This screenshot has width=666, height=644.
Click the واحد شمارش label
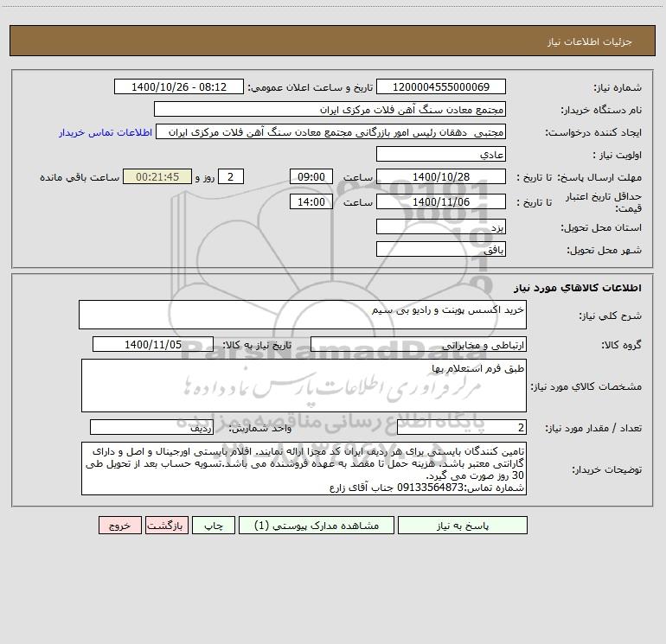pyautogui.click(x=260, y=429)
